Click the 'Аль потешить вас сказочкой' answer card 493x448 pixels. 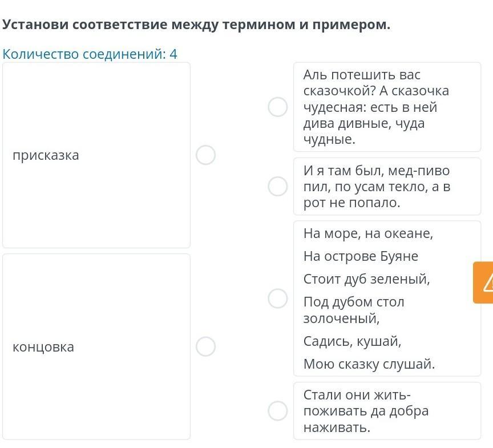coord(387,107)
